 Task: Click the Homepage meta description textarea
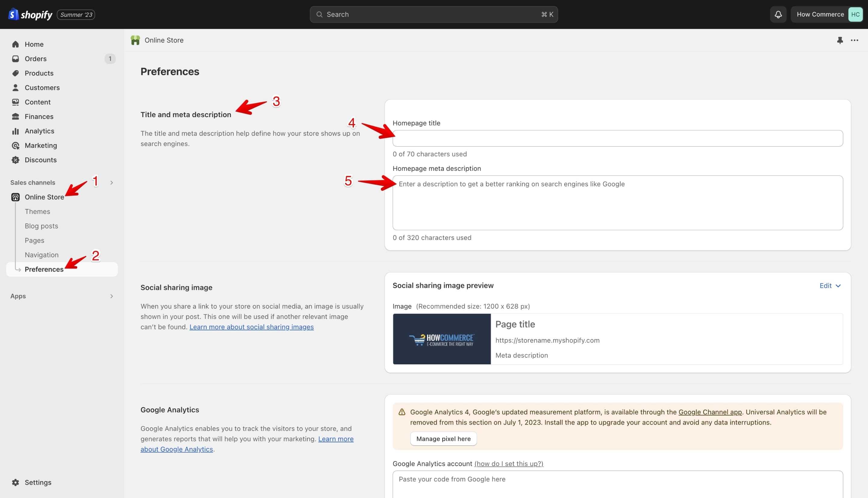click(618, 203)
